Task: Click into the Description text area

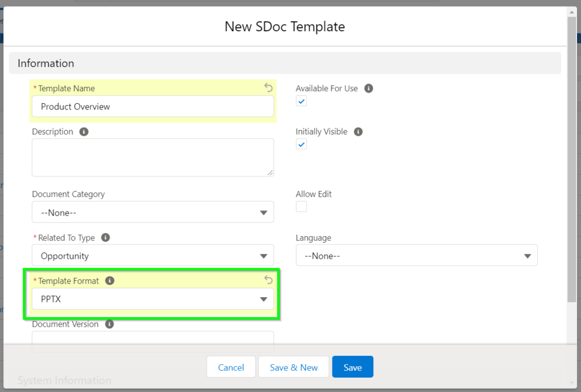Action: (x=152, y=157)
